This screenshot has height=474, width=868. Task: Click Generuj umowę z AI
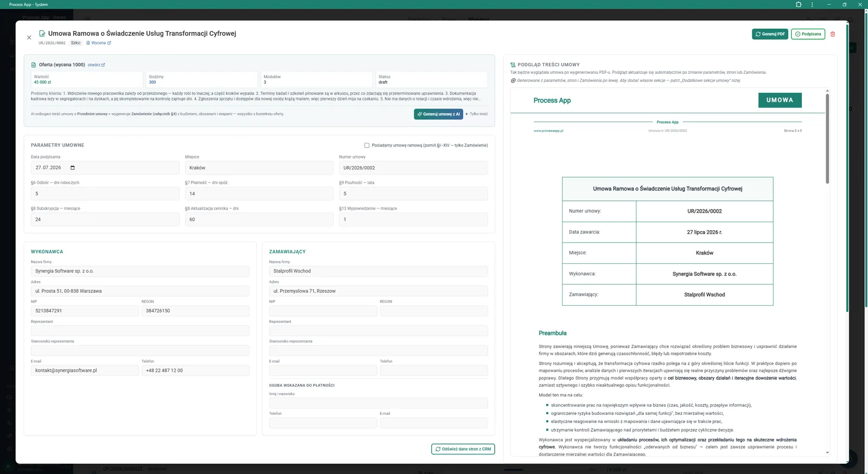pyautogui.click(x=438, y=114)
